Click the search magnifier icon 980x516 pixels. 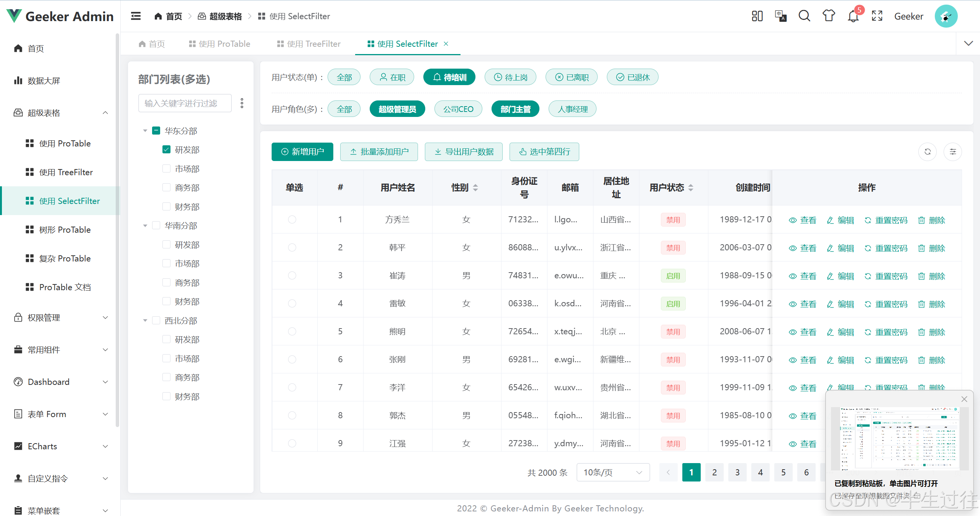[x=804, y=16]
